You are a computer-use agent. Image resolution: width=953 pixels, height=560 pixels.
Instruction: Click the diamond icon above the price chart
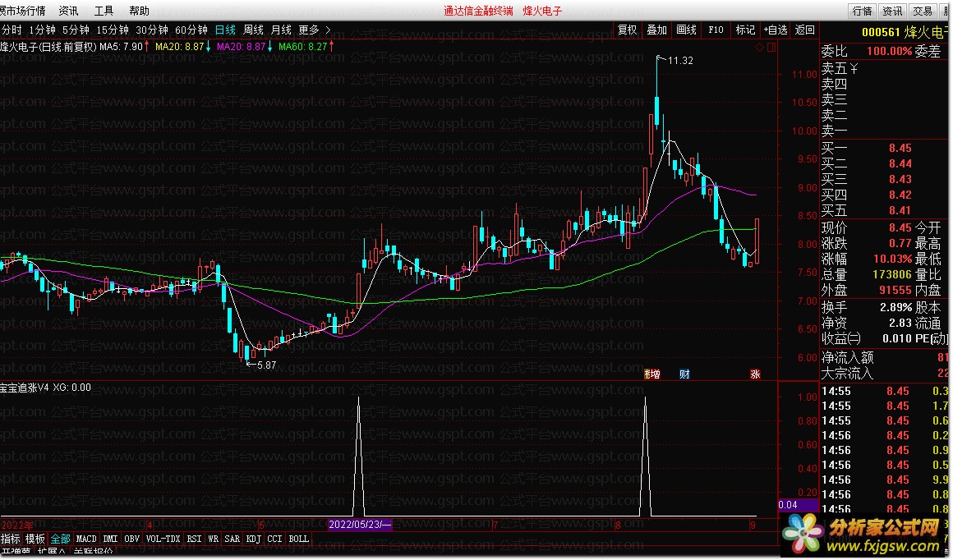click(x=760, y=47)
